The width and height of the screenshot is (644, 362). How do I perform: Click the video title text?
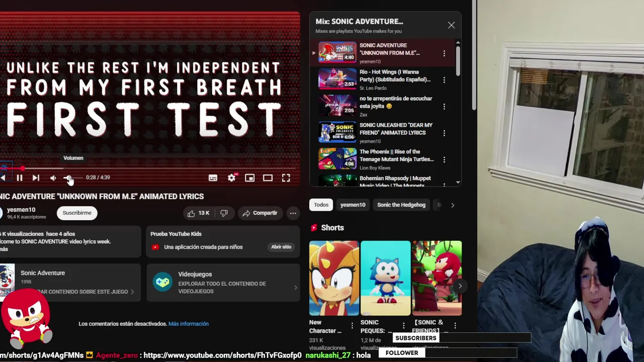click(102, 197)
